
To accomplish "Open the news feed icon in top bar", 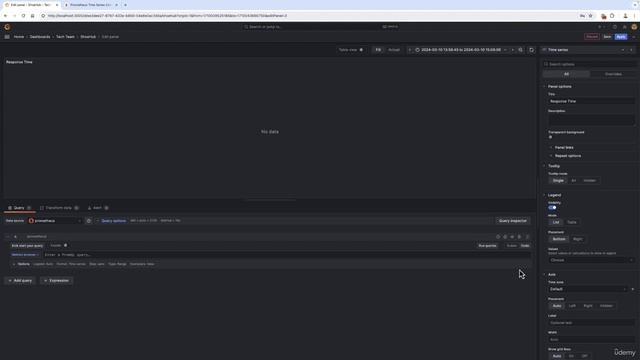I will 624,27.
